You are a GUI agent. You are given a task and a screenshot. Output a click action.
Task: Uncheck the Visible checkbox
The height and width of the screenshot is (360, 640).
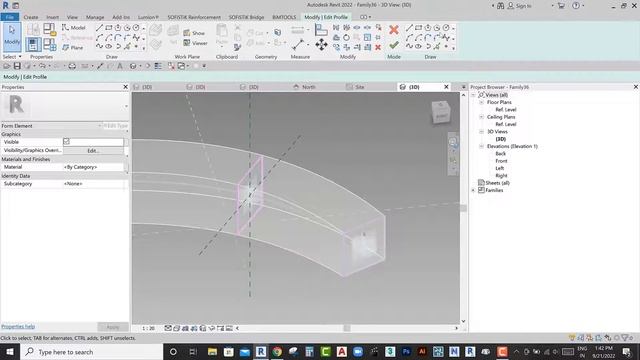(67, 142)
